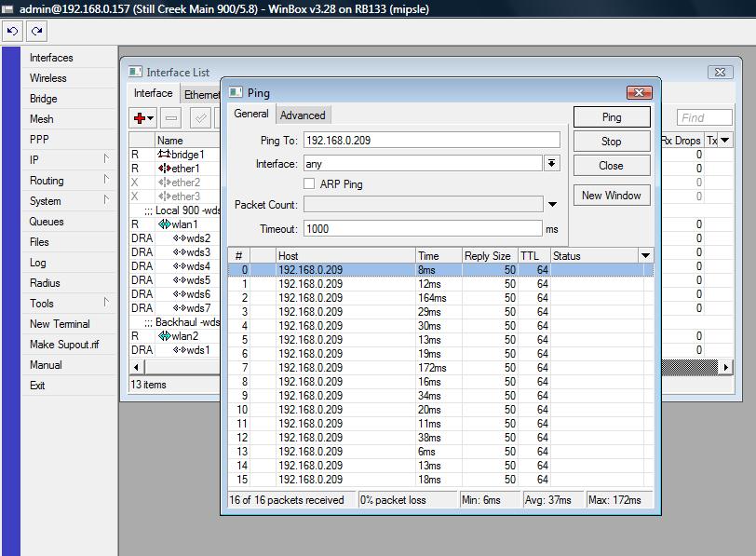Click the checkmark Enable icon
Image resolution: width=756 pixels, height=556 pixels.
[200, 117]
